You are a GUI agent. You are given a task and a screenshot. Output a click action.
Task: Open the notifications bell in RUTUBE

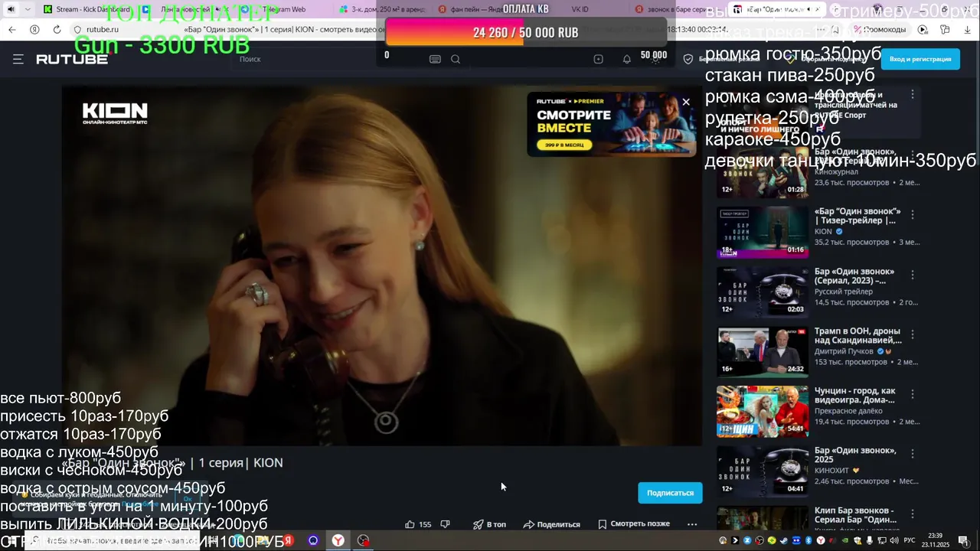click(627, 59)
